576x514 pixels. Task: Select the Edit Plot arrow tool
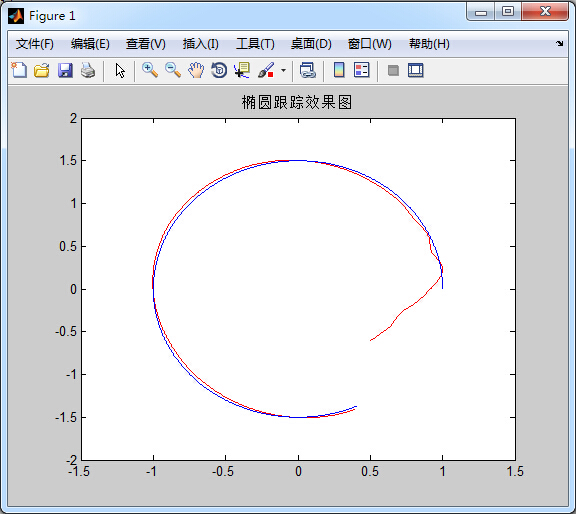point(120,70)
